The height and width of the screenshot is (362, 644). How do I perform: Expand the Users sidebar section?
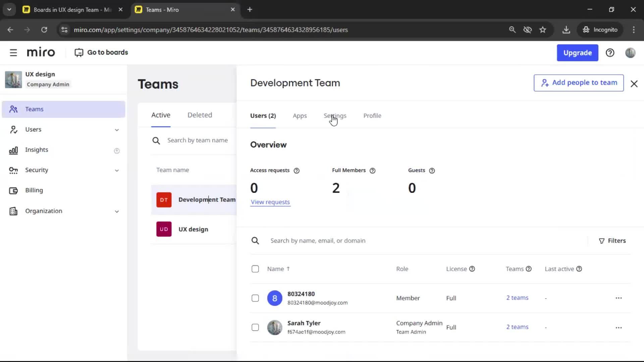pos(117,130)
